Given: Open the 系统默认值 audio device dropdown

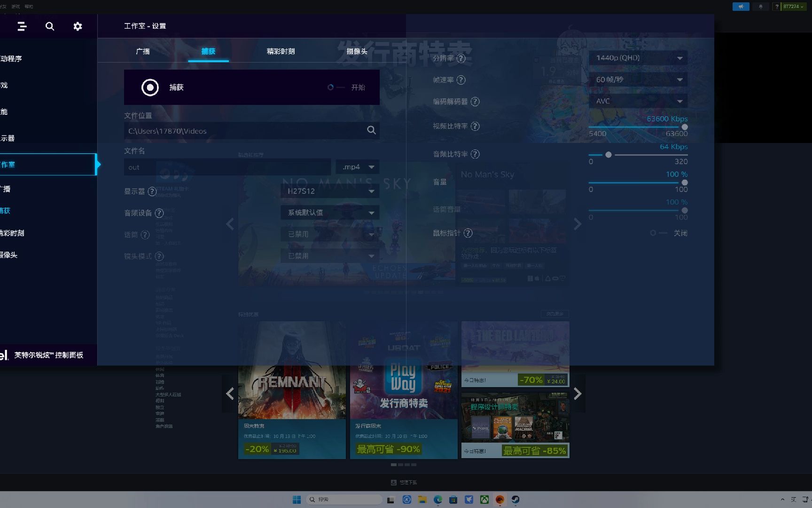Looking at the screenshot, I should point(330,213).
